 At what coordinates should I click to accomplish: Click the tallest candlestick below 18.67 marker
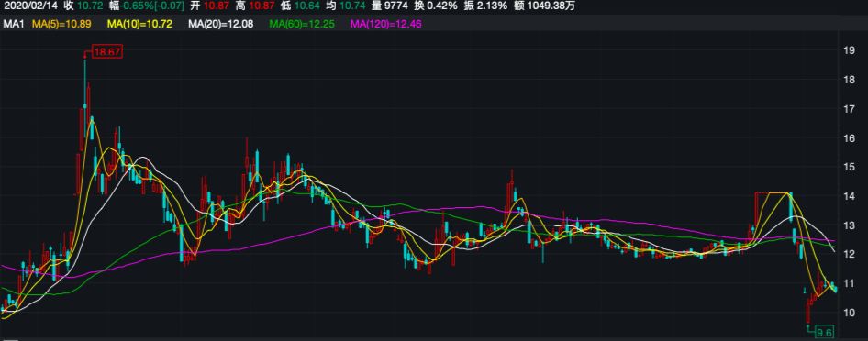(x=85, y=98)
